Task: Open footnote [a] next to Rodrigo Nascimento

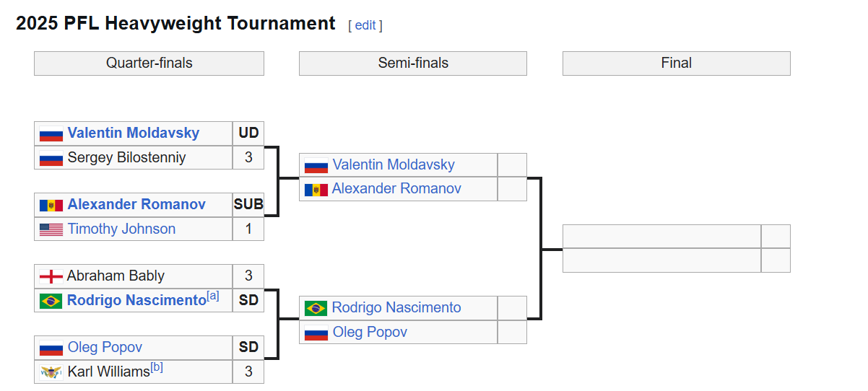Action: click(x=213, y=296)
